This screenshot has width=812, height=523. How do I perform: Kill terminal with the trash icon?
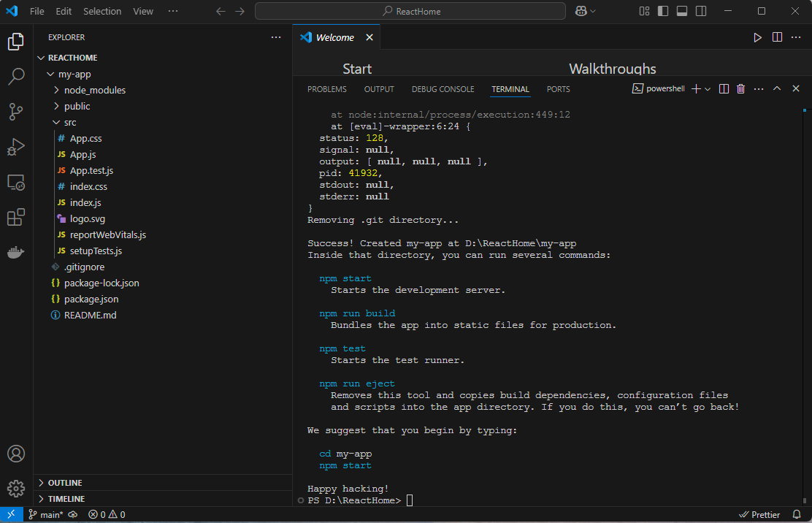(x=740, y=89)
